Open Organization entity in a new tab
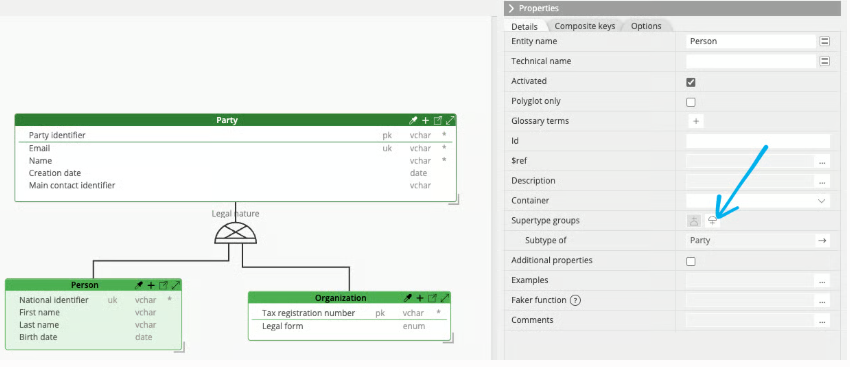 click(433, 298)
